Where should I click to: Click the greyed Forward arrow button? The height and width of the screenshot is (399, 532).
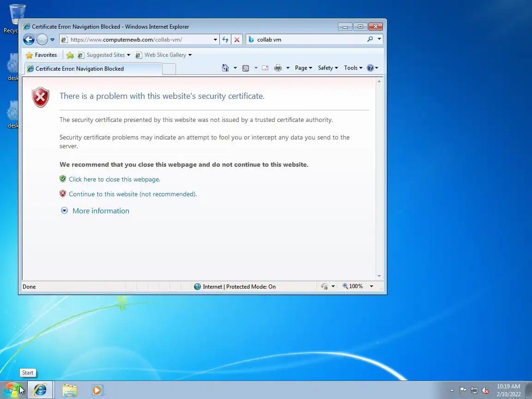point(42,40)
